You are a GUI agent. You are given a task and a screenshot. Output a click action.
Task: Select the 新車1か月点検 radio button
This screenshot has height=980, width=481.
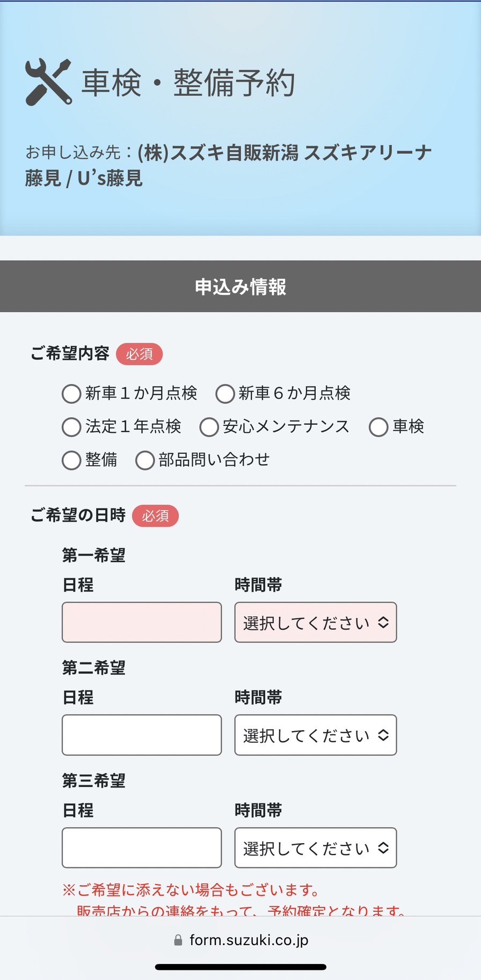click(71, 394)
